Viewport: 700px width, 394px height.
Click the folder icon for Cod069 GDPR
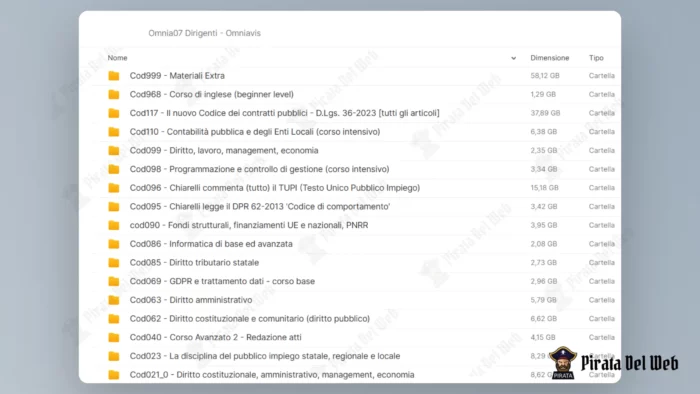(114, 282)
